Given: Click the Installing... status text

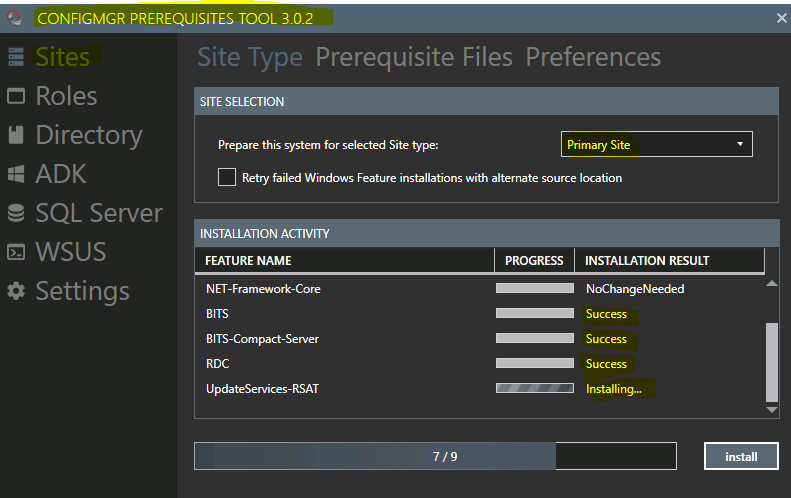Looking at the screenshot, I should (613, 389).
